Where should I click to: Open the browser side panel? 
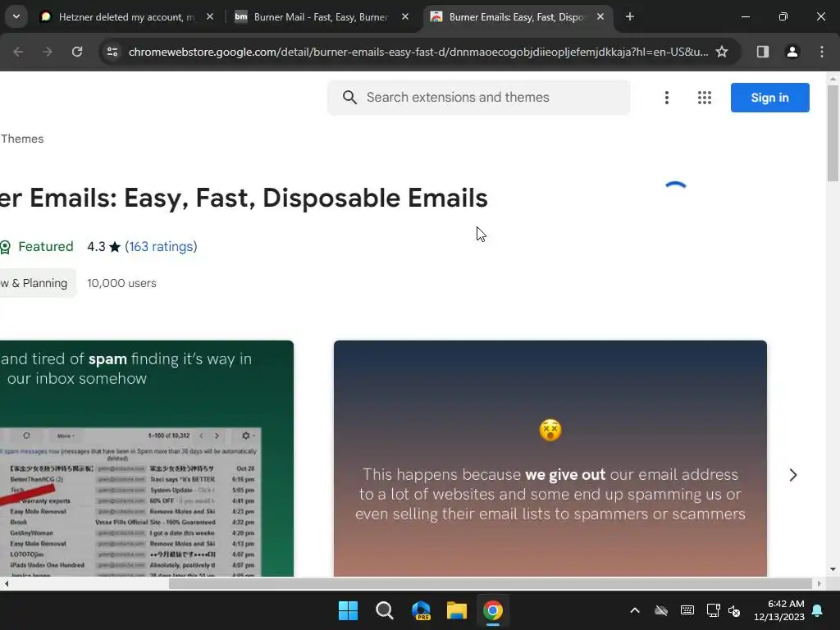tap(763, 52)
